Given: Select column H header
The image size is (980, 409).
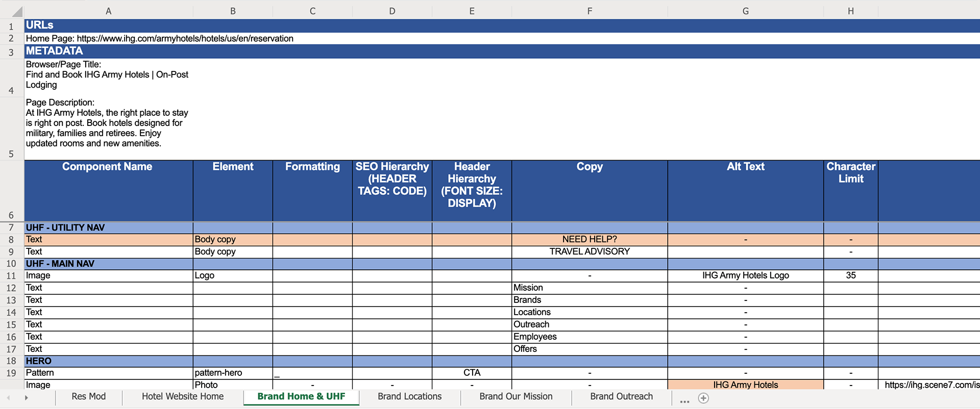Looking at the screenshot, I should pos(850,11).
